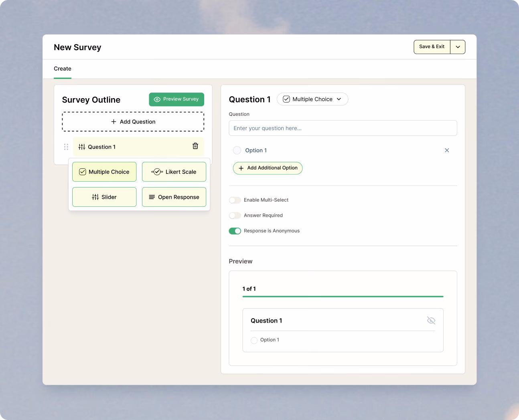Click the Preview Survey button

tap(176, 99)
